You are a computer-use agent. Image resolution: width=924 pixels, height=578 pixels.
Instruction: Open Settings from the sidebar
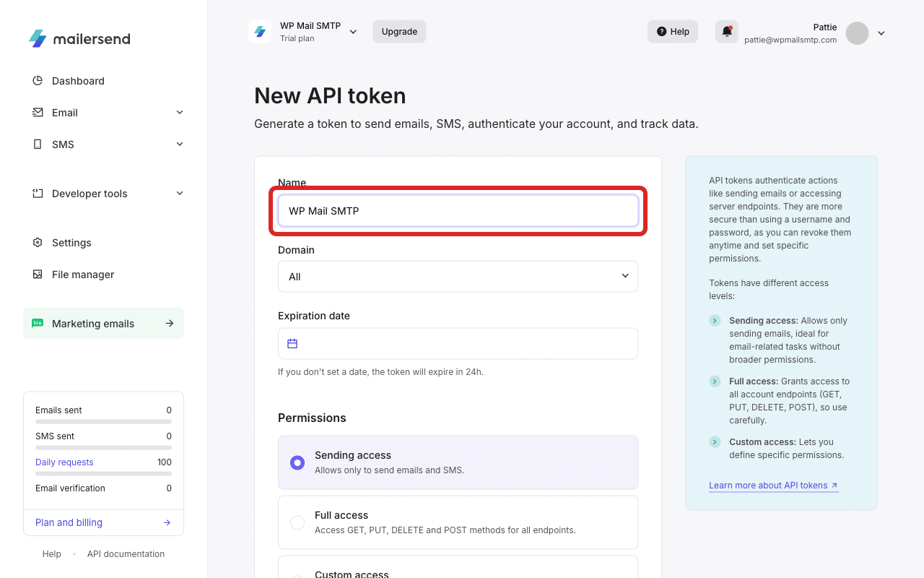pos(71,242)
